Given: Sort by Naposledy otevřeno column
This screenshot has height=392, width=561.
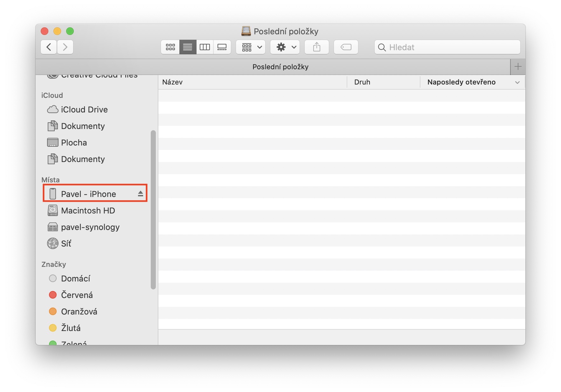Looking at the screenshot, I should coord(473,82).
